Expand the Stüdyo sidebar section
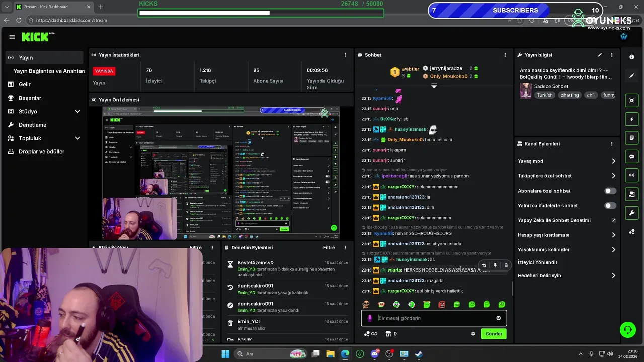644x362 pixels. pyautogui.click(x=77, y=111)
